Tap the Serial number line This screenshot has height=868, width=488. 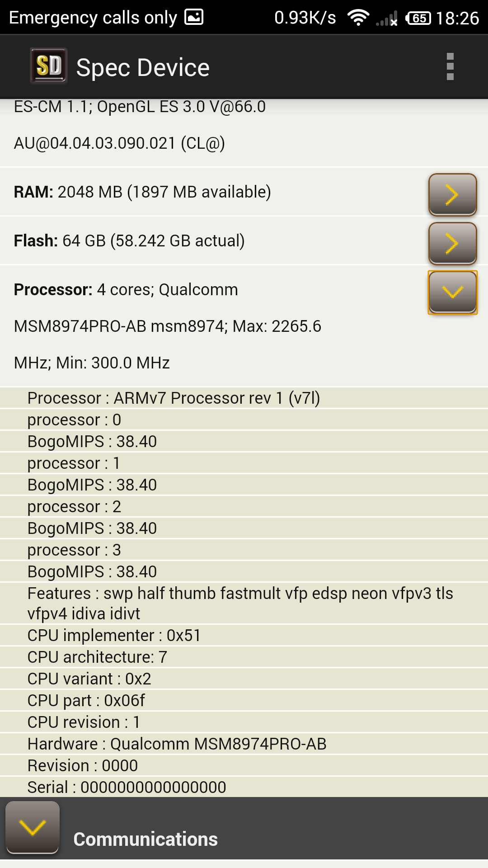[127, 788]
